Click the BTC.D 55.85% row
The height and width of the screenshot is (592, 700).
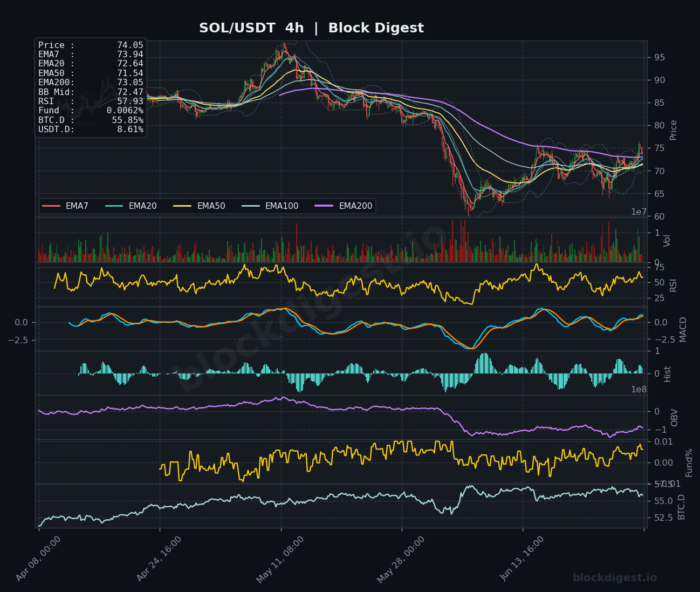(x=91, y=120)
